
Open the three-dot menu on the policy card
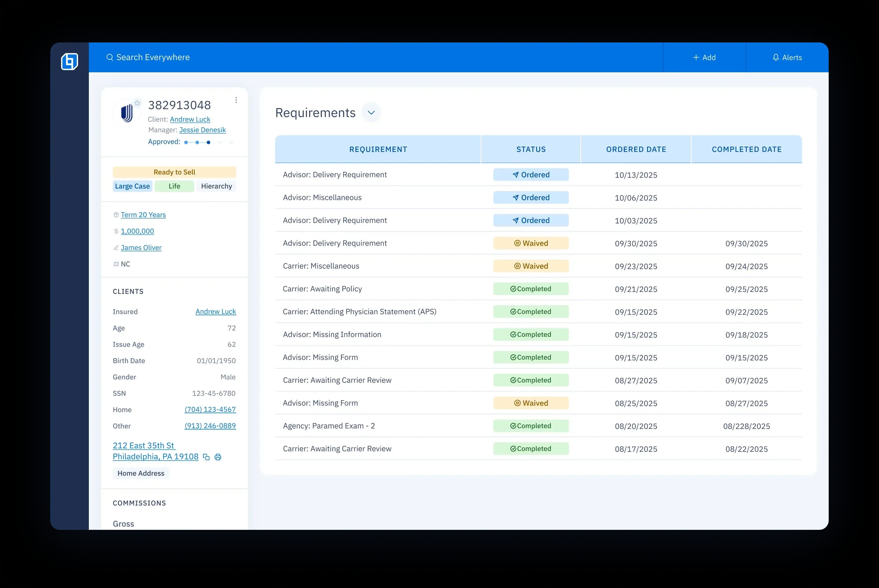236,100
